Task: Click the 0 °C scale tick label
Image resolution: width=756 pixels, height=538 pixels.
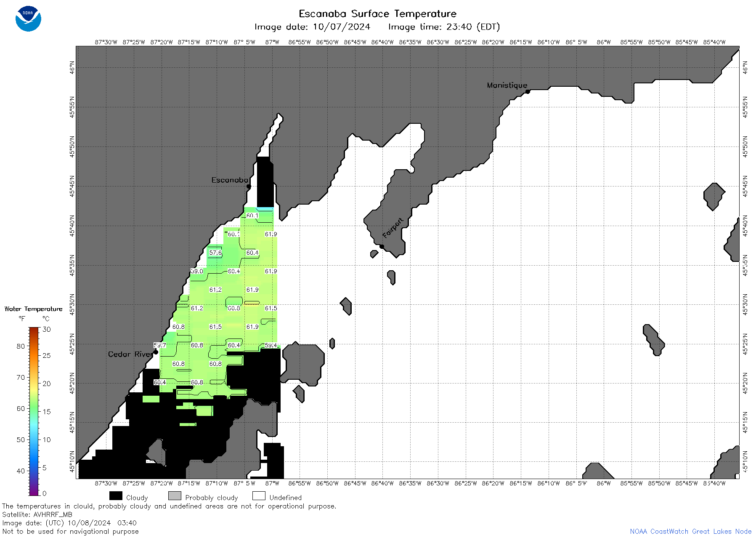Action: click(45, 493)
